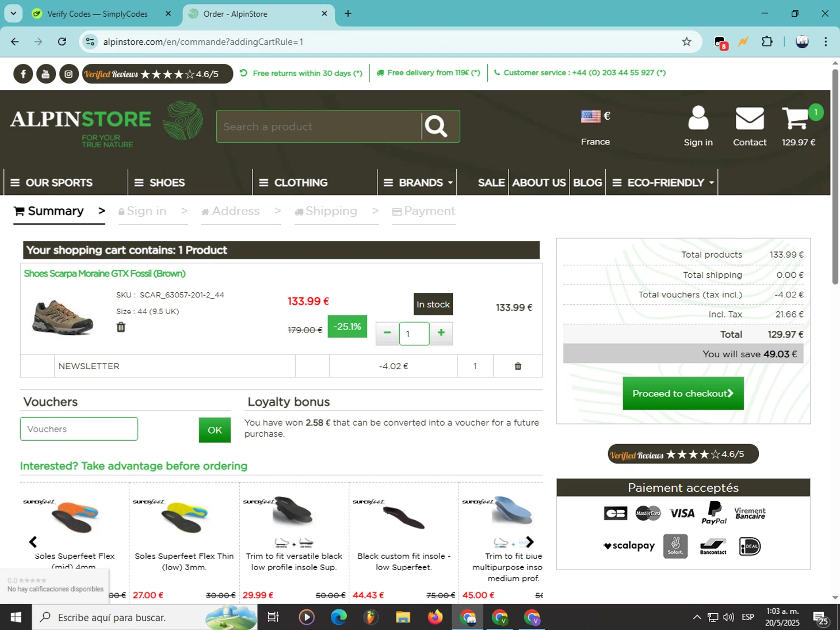Image resolution: width=840 pixels, height=630 pixels.
Task: Click the search magnifier button
Action: [x=436, y=127]
